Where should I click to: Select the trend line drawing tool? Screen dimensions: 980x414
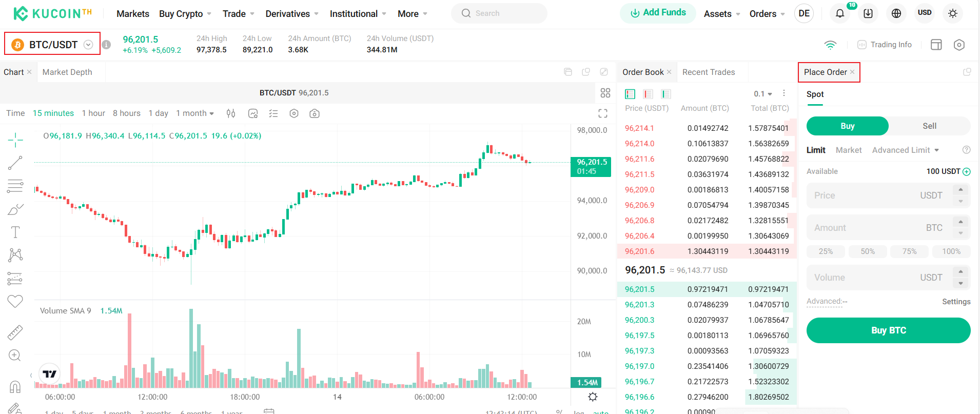15,163
